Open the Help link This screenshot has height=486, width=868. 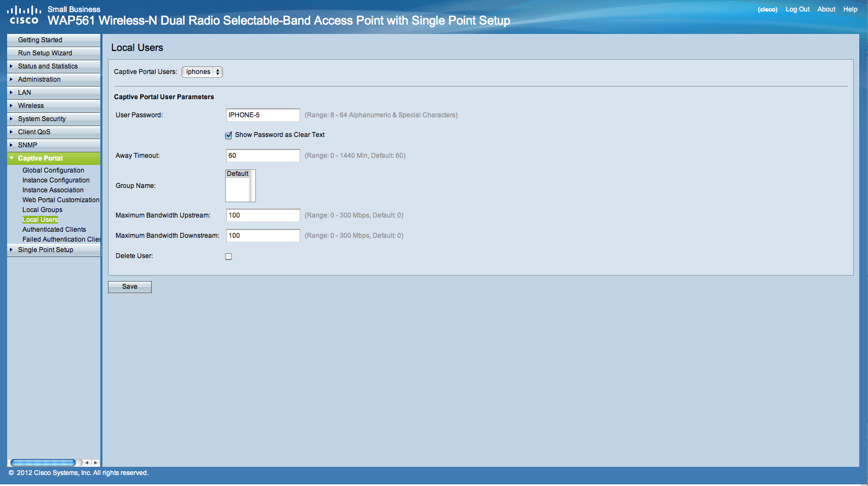pyautogui.click(x=850, y=9)
